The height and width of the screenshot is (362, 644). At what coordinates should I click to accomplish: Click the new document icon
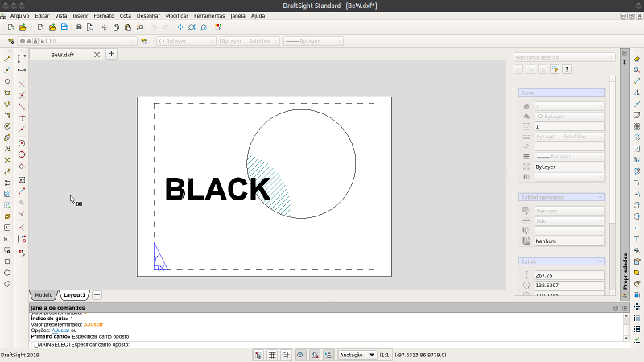[10, 27]
